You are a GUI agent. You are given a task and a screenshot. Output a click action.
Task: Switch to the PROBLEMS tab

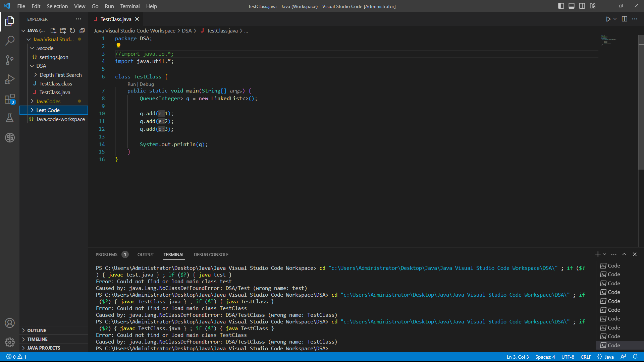click(x=106, y=254)
